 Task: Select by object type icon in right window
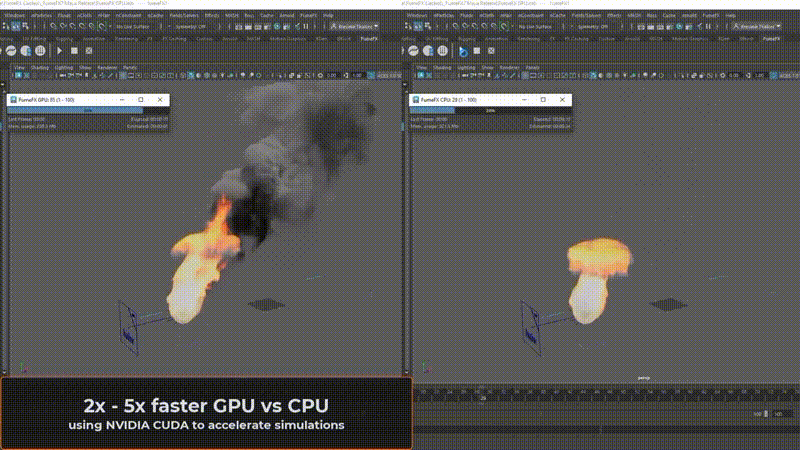pos(418,26)
